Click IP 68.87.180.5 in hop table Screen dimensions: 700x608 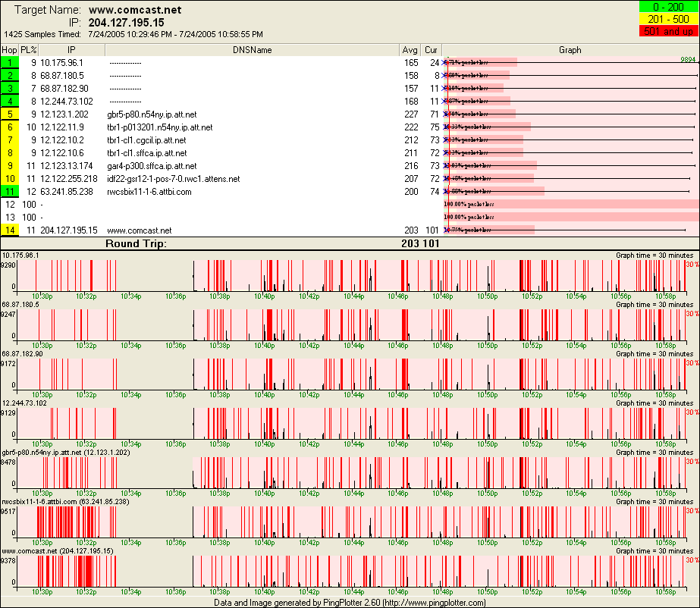click(62, 76)
